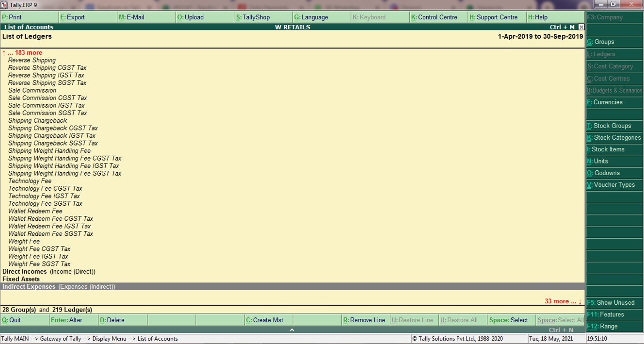This screenshot has width=644, height=344.
Task: Click Enter: Alter button
Action: point(74,320)
